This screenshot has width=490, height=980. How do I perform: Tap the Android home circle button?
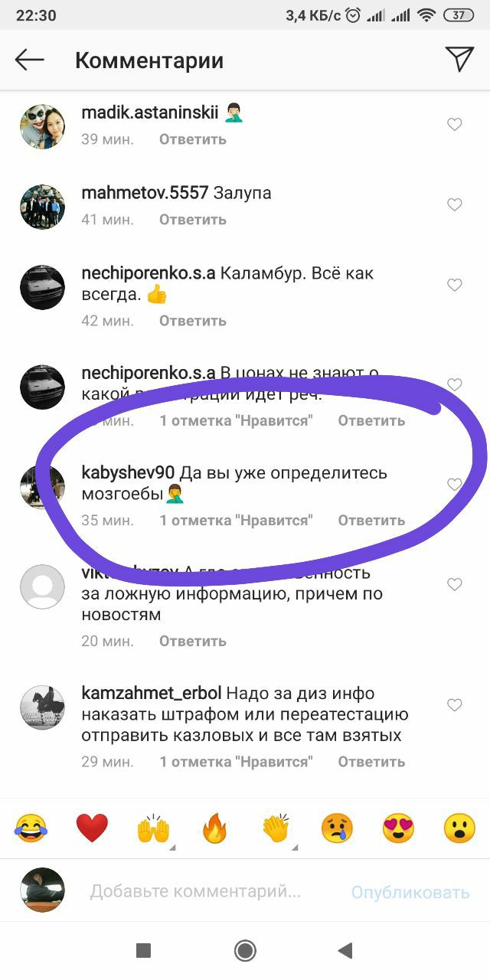[x=245, y=951]
